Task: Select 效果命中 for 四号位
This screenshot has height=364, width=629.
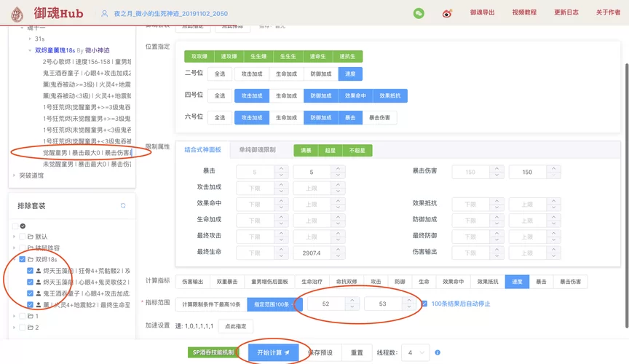Action: (355, 96)
